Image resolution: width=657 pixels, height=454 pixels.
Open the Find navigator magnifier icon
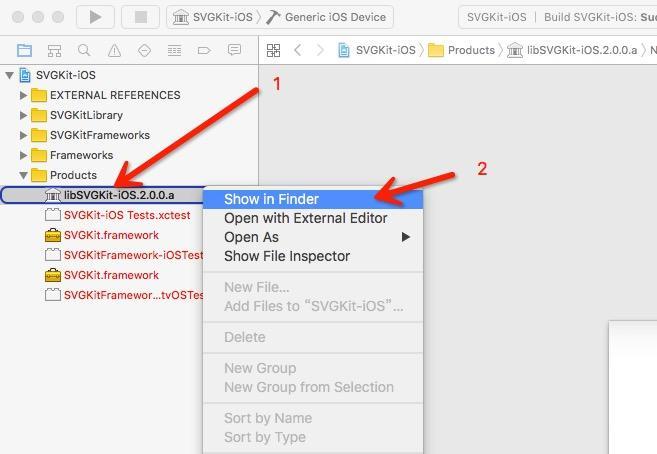click(x=84, y=50)
